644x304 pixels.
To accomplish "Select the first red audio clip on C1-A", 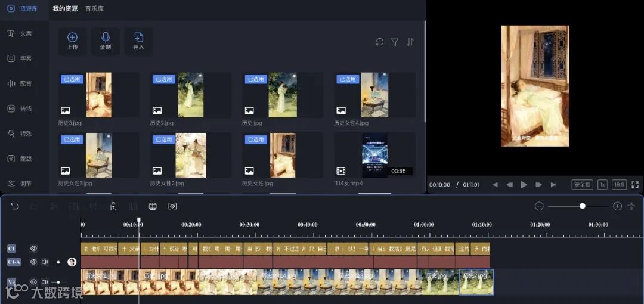I will (x=110, y=262).
